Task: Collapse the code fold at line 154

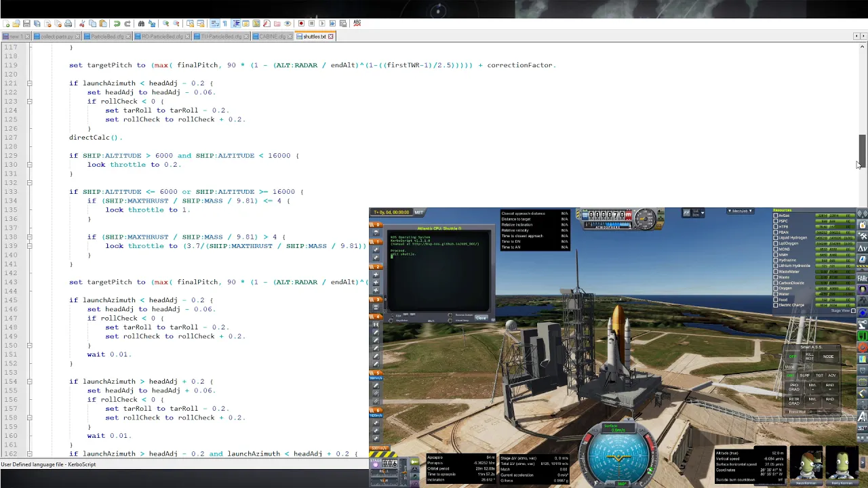Action: 29,382
